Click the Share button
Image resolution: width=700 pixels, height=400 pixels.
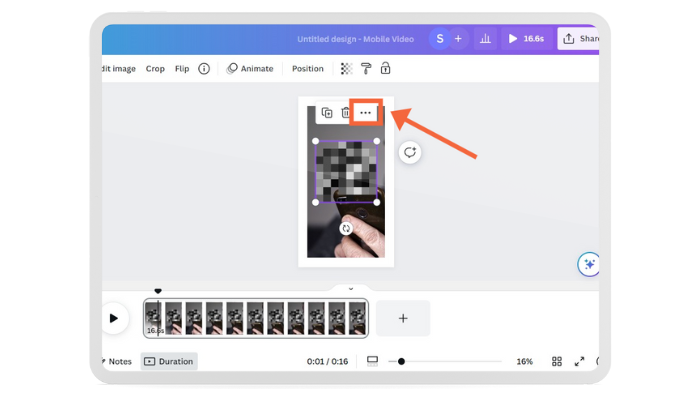[x=579, y=39]
